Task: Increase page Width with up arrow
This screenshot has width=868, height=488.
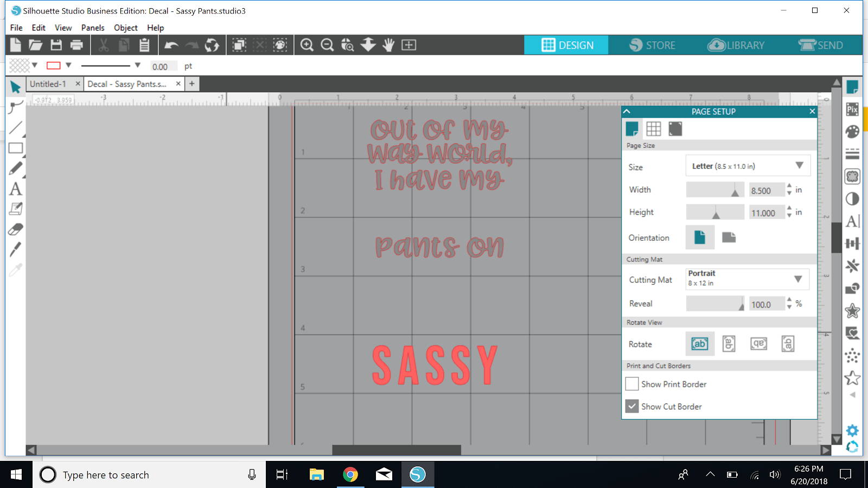Action: (789, 186)
